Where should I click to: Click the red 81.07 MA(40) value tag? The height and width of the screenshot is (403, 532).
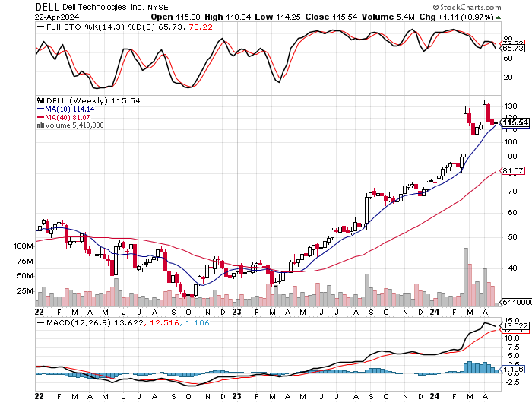513,171
